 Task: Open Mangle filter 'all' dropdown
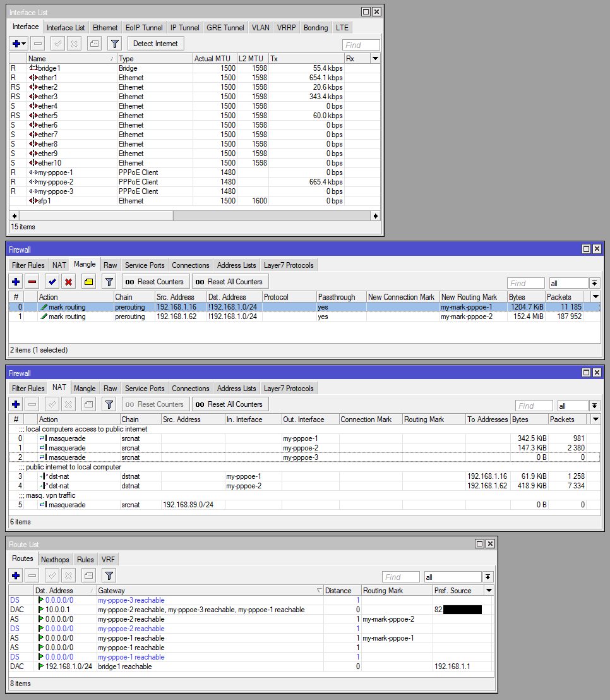point(594,283)
